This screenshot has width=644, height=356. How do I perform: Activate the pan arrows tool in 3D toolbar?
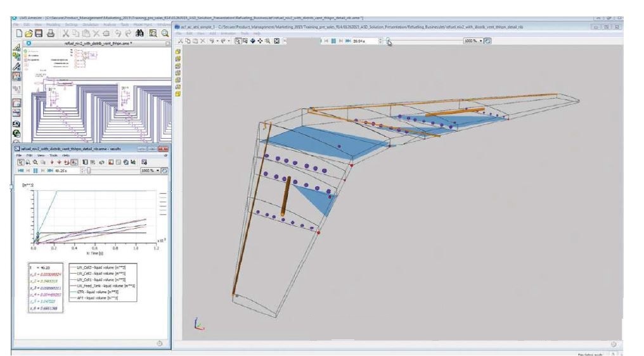[x=260, y=41]
